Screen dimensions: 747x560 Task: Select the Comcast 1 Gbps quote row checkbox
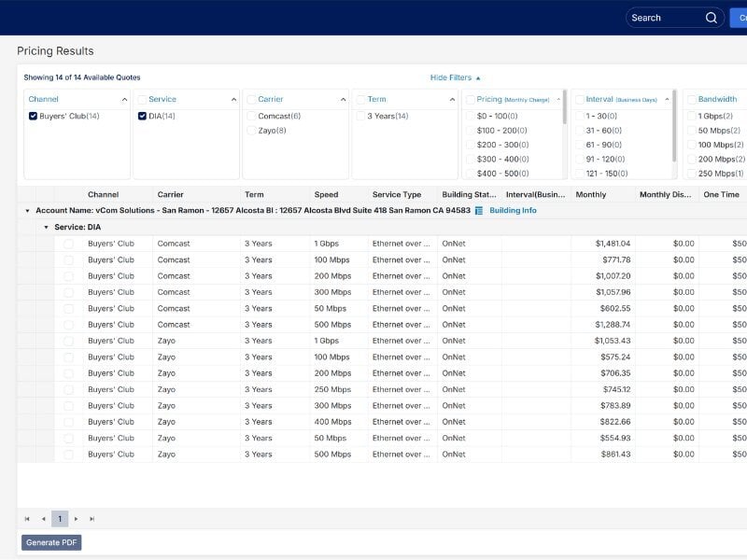68,244
